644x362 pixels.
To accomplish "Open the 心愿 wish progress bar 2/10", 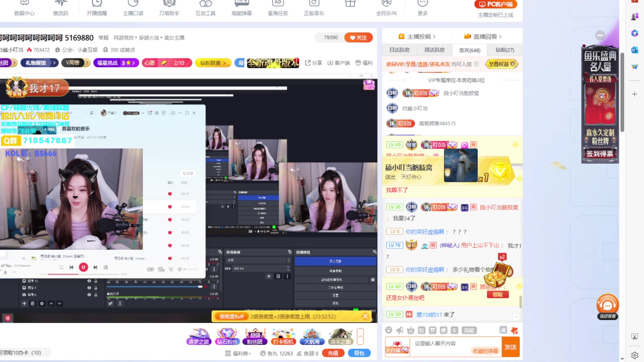I will pyautogui.click(x=167, y=63).
